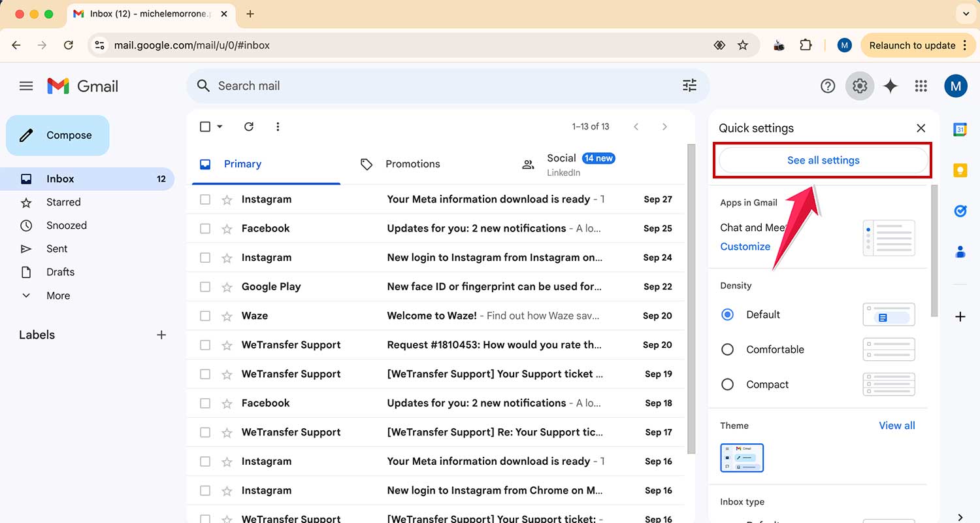The image size is (980, 523).
Task: Open the Gmail settings gear icon
Action: [x=859, y=86]
